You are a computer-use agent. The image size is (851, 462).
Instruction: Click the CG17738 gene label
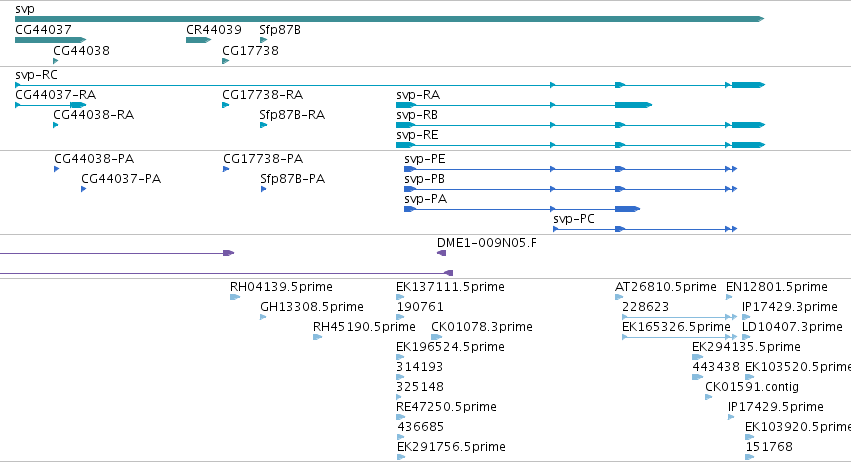(x=250, y=50)
